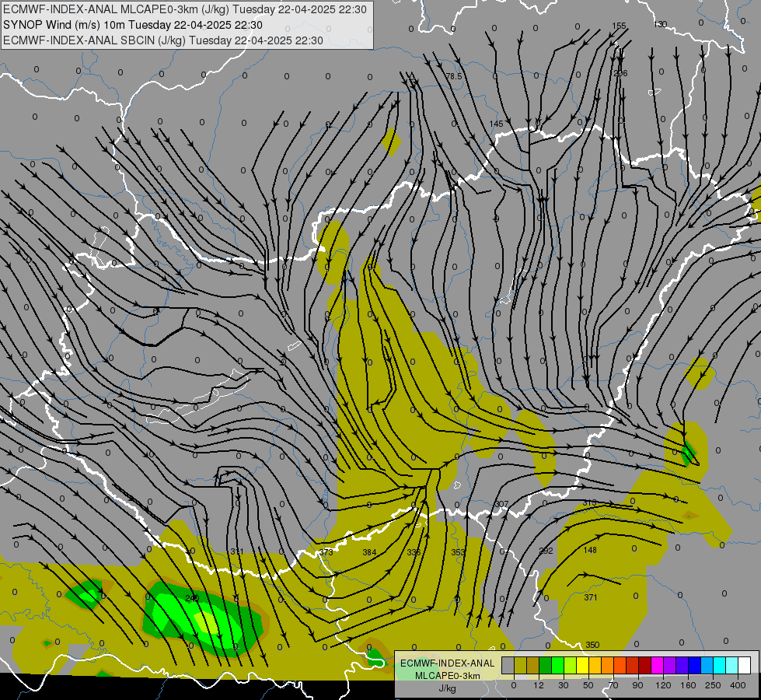
Task: Click the pure yellow legend swatch
Action: coord(583,665)
